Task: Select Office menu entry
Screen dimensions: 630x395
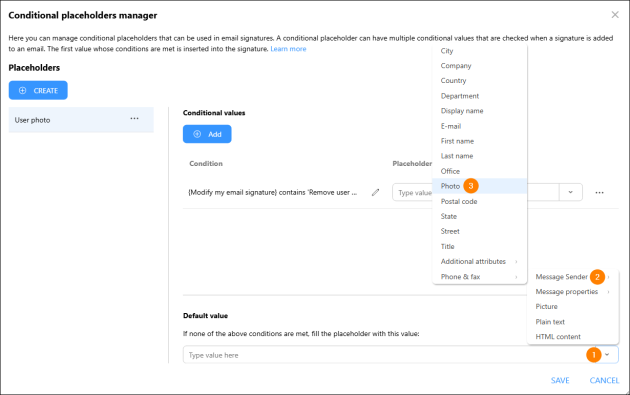Action: pos(479,171)
